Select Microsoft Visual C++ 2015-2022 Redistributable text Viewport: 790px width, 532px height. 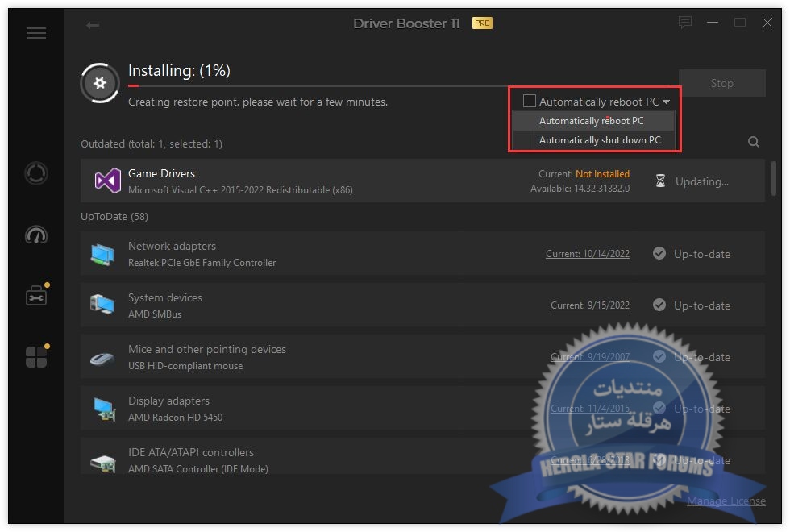pos(240,190)
